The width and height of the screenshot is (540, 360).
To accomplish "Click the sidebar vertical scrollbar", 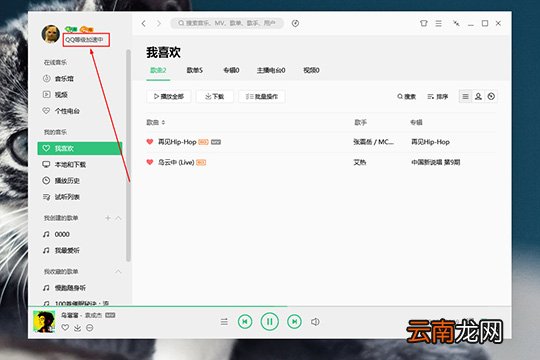I will (128, 155).
